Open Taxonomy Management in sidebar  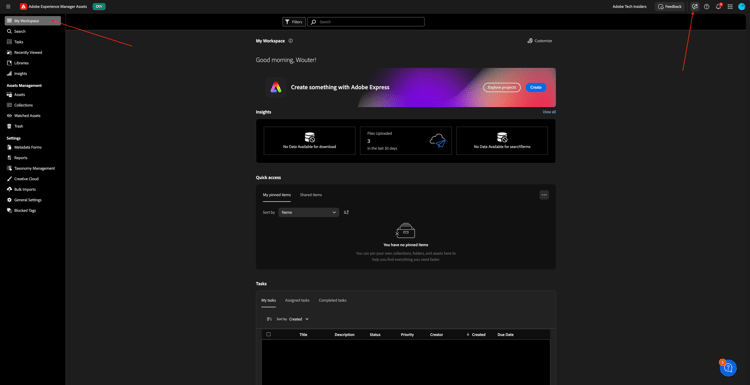(33, 168)
